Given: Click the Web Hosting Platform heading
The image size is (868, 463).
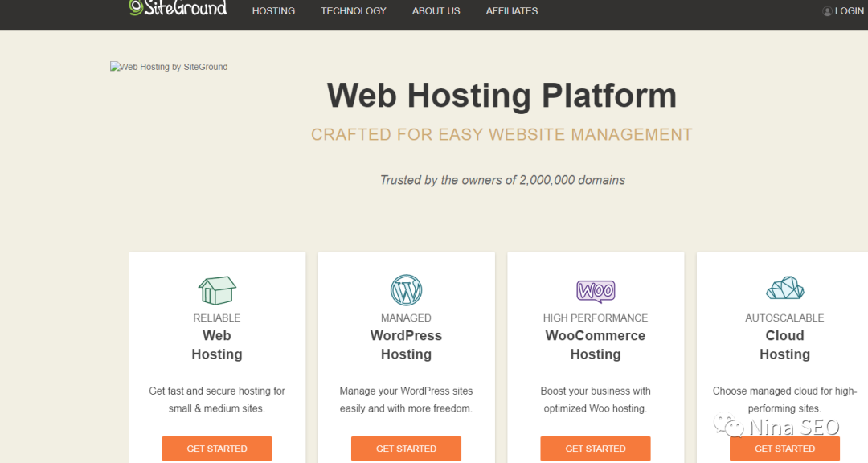Looking at the screenshot, I should [502, 96].
